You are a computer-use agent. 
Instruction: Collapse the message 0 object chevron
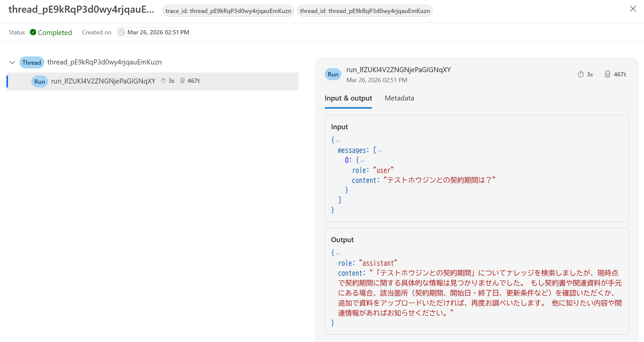coord(362,161)
